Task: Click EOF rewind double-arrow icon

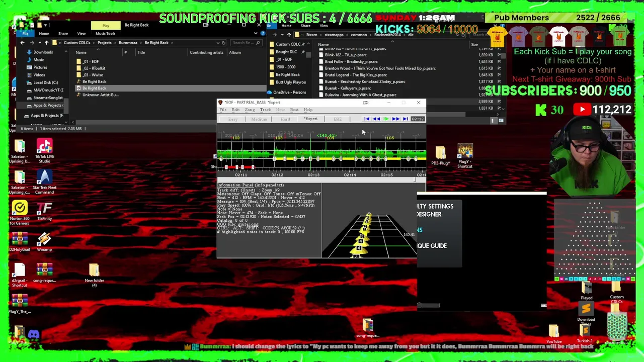Action: tap(376, 119)
